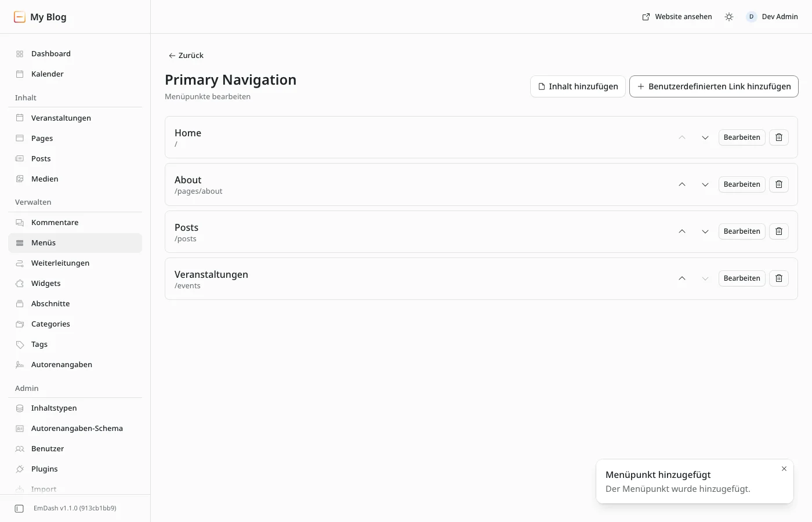The image size is (812, 522).
Task: Edit the Home menu item
Action: [742, 137]
